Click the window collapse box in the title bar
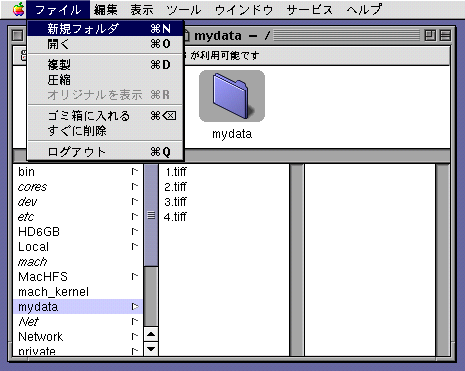465x371 pixels. (446, 35)
